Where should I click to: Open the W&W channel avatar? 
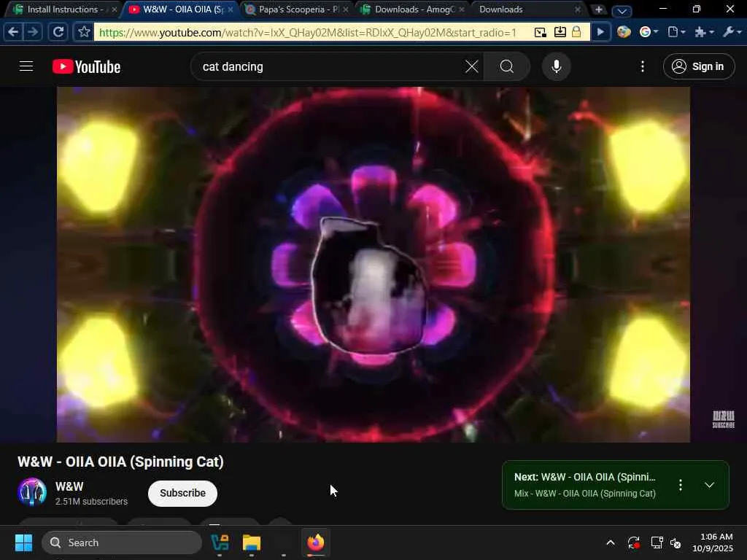(x=32, y=492)
